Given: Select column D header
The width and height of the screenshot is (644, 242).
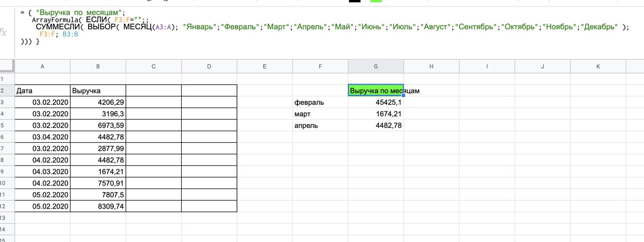Looking at the screenshot, I should point(209,66).
